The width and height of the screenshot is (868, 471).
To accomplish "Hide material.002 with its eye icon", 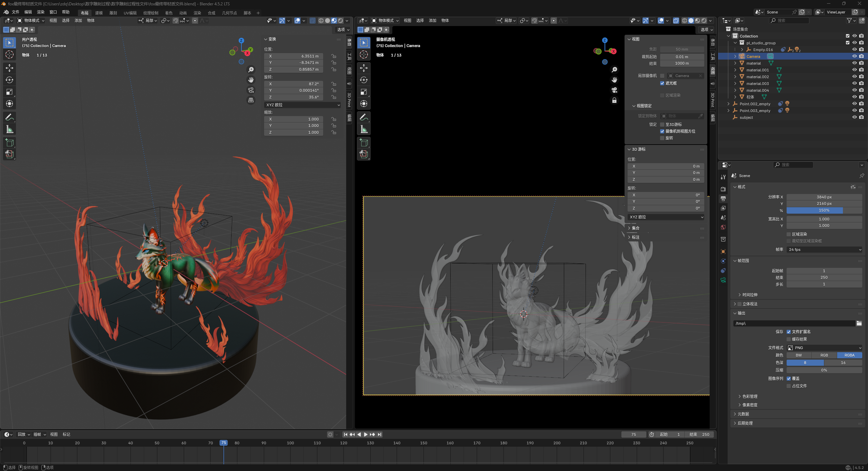I will click(x=854, y=77).
